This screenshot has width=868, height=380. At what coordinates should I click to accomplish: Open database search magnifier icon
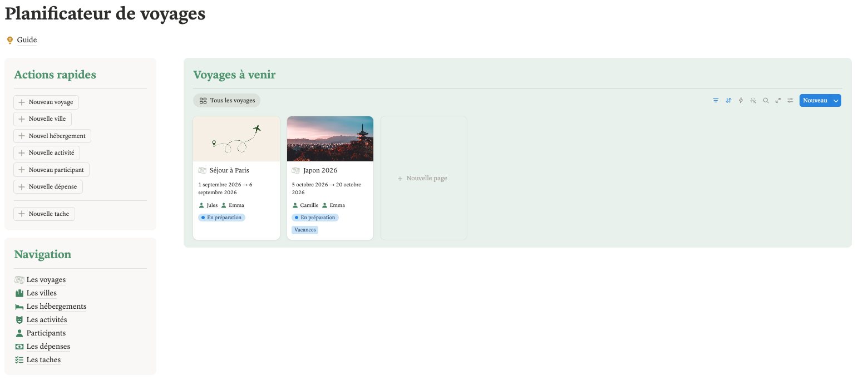pos(766,101)
